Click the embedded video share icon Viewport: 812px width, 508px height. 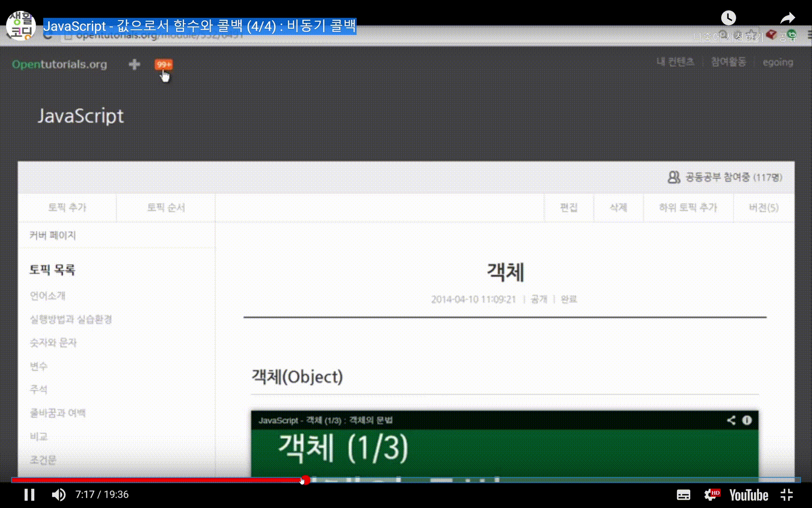click(731, 420)
